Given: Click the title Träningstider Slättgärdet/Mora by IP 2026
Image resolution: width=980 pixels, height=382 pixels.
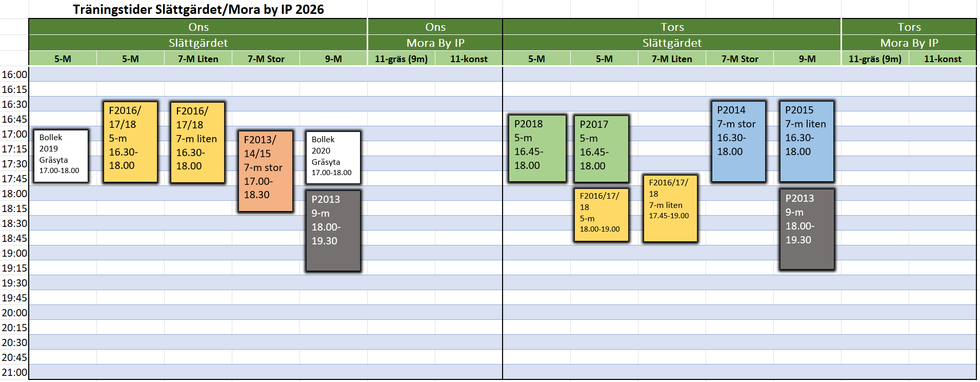Looking at the screenshot, I should (x=198, y=9).
